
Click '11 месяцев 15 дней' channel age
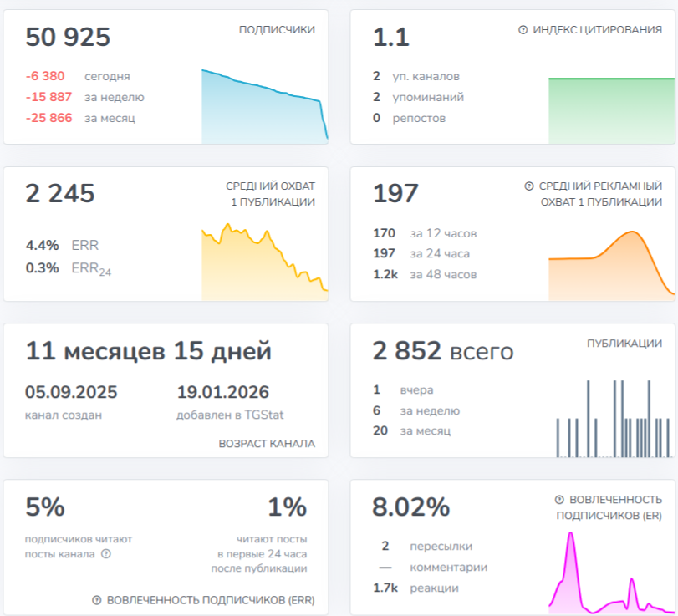tap(148, 350)
